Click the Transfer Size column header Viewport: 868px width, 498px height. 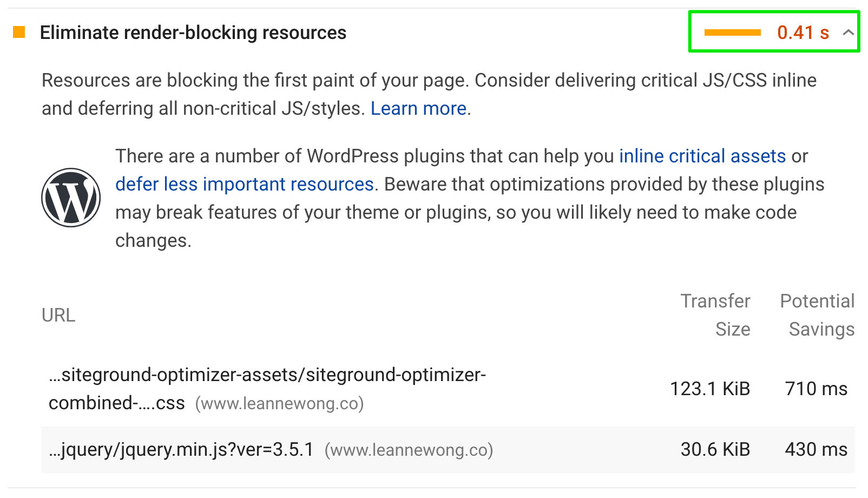715,315
